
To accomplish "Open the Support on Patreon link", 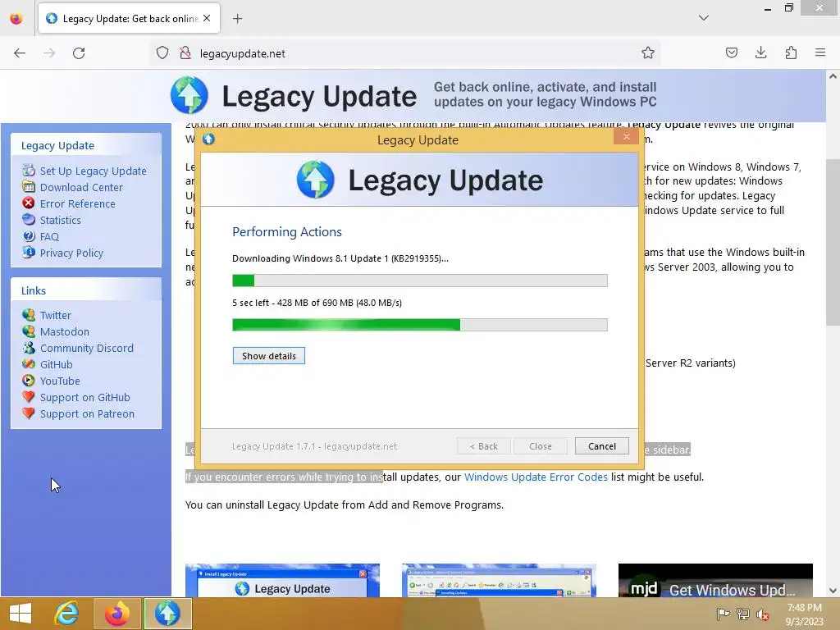I will pyautogui.click(x=87, y=413).
